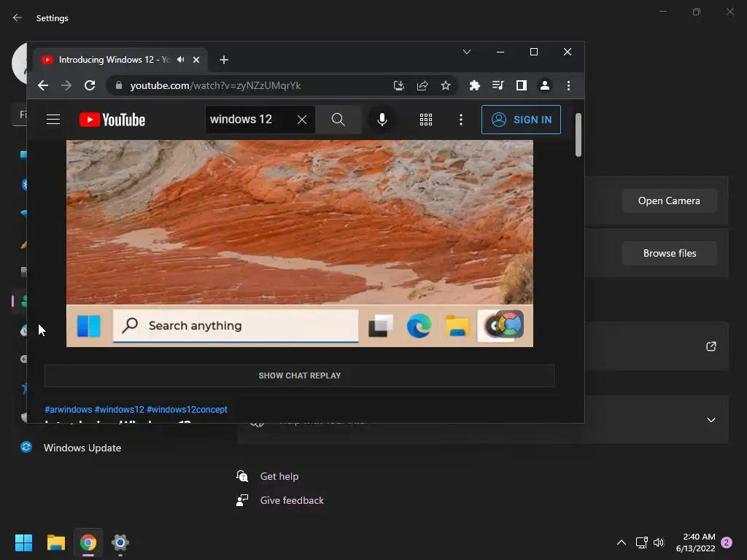Open YouTube hamburger guide menu
Screen dimensions: 747x560
[x=53, y=120]
